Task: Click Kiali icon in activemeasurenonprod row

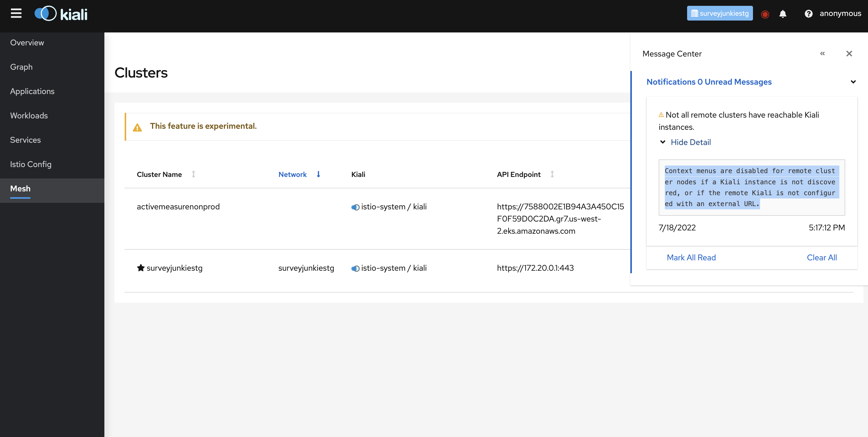Action: 355,207
